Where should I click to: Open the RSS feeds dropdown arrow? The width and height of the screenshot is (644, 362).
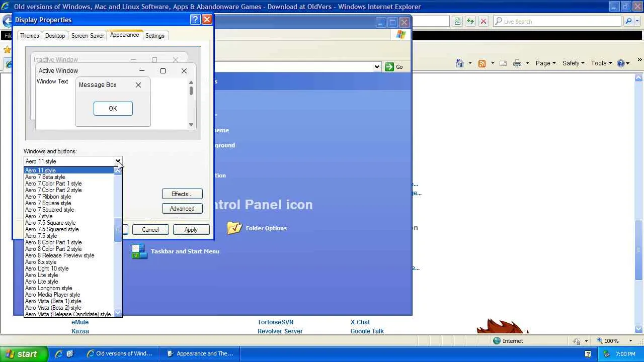pyautogui.click(x=492, y=63)
